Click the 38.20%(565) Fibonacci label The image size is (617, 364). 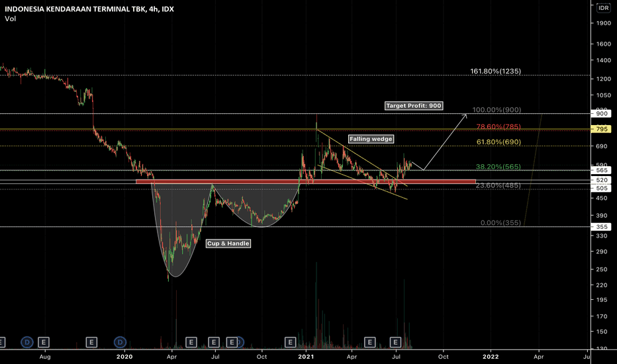click(498, 167)
